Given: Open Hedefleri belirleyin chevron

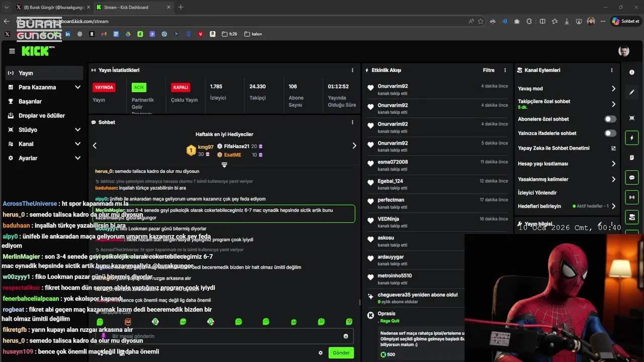Looking at the screenshot, I should [x=613, y=206].
